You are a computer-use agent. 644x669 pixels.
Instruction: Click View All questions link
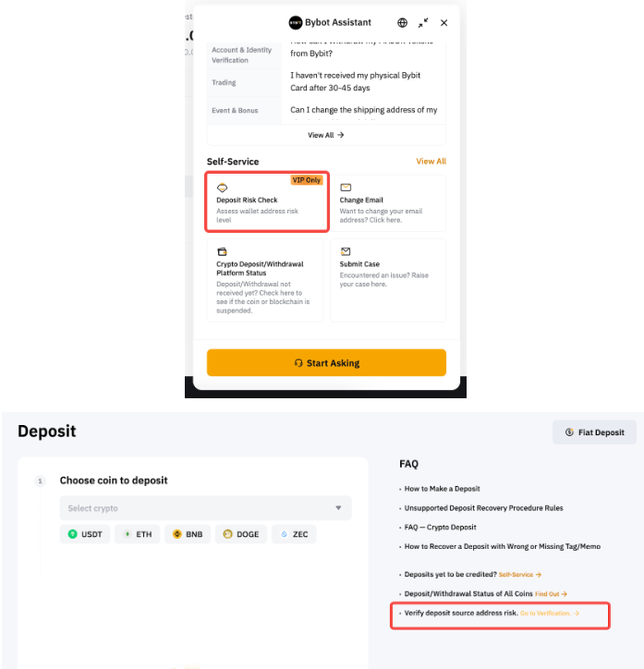[x=325, y=135]
